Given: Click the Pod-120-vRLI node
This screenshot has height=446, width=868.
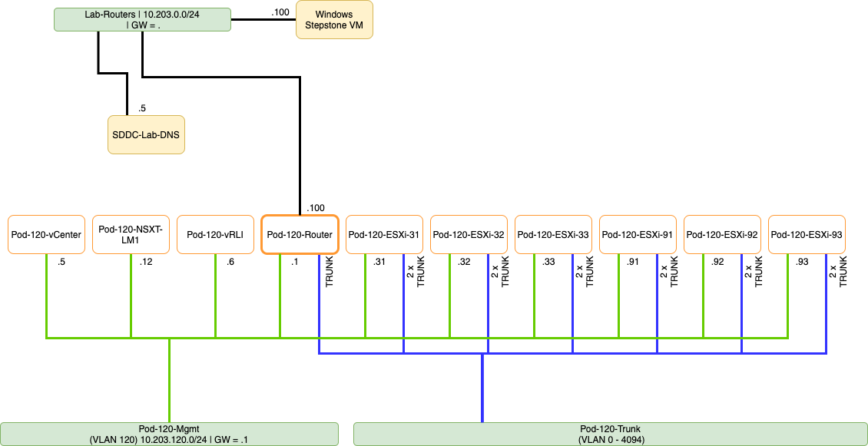Looking at the screenshot, I should (x=215, y=234).
